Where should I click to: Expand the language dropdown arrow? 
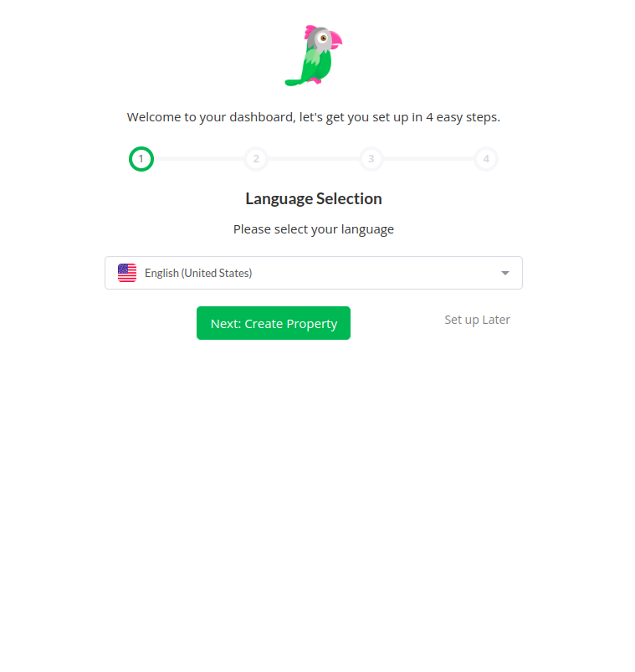pyautogui.click(x=505, y=273)
